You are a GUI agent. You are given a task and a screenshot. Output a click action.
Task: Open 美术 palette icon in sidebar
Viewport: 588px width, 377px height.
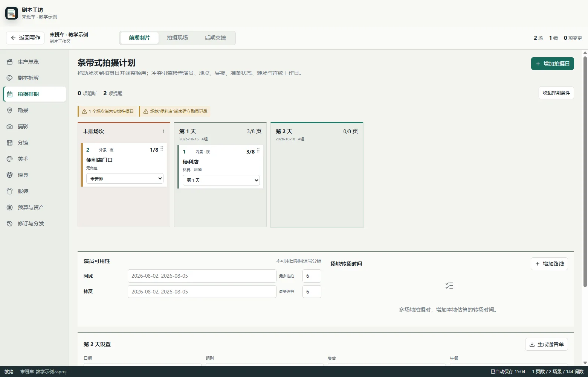point(10,159)
